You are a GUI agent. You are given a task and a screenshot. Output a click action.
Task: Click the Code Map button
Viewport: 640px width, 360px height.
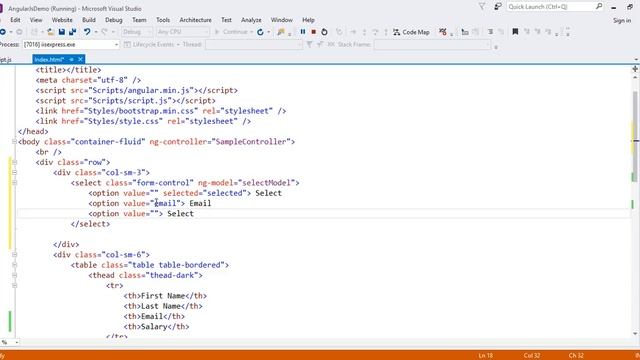click(411, 32)
